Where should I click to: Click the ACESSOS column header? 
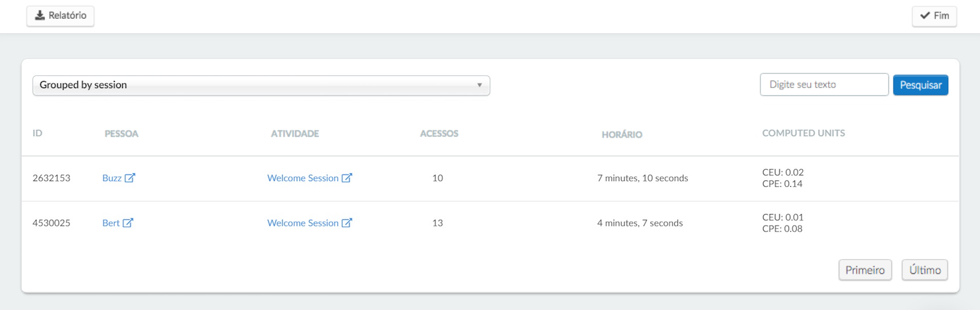coord(439,134)
